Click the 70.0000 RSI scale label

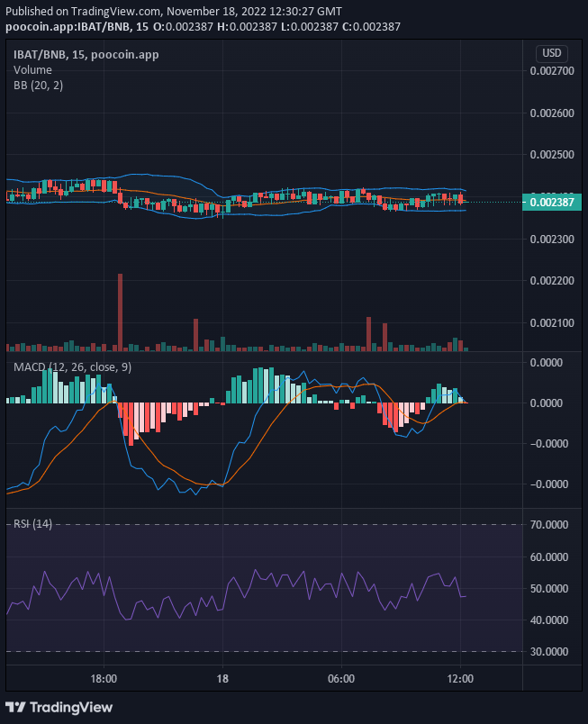pos(549,525)
